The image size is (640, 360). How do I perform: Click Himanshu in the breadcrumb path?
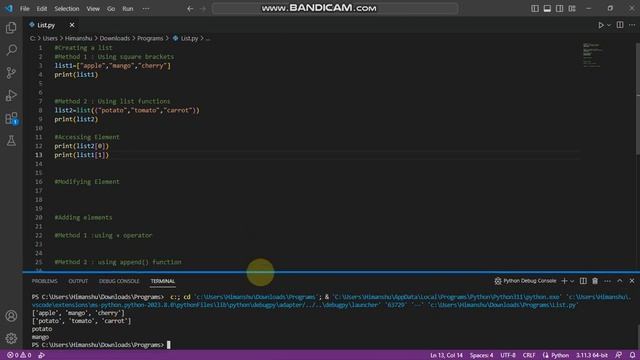(78, 38)
